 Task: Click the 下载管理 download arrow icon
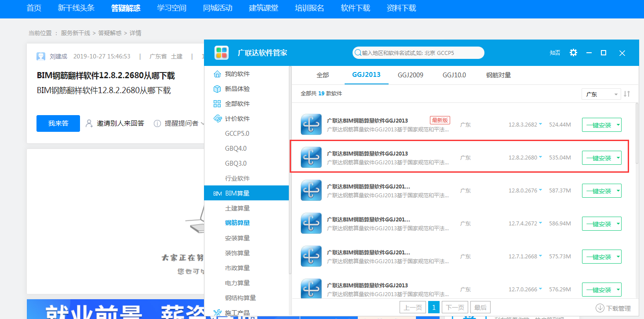tap(600, 308)
